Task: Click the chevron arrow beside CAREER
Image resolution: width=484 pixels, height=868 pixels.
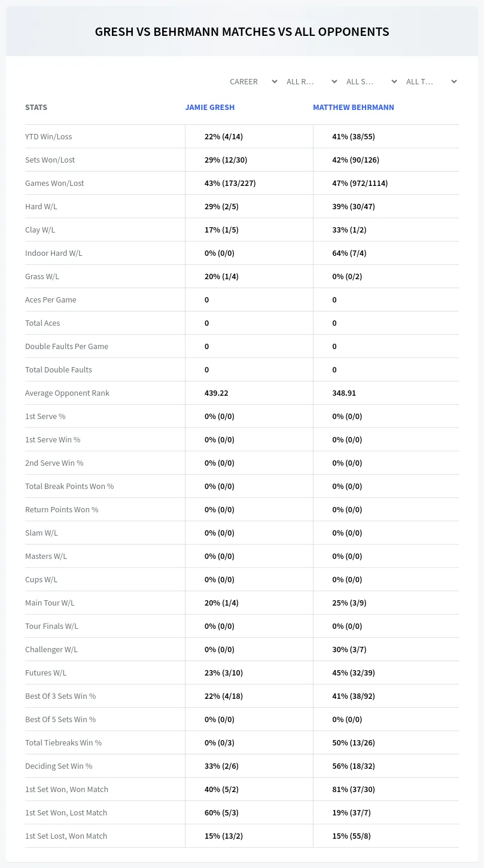Action: 274,81
